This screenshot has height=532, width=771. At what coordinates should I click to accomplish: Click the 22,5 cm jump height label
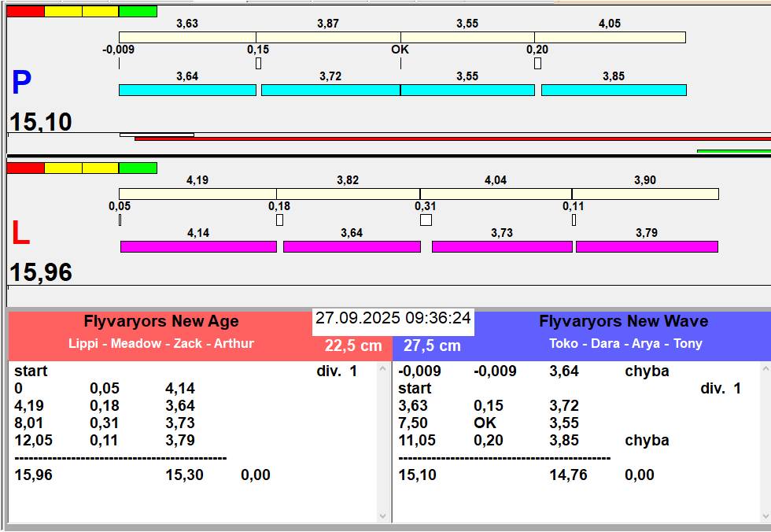coord(353,345)
